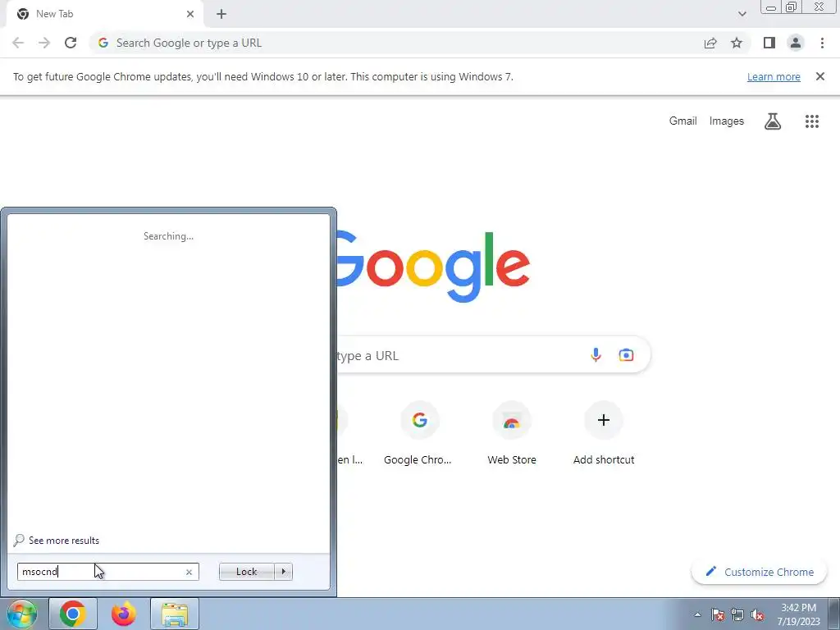Viewport: 840px width, 630px height.
Task: Start voice search with microphone
Action: click(596, 354)
